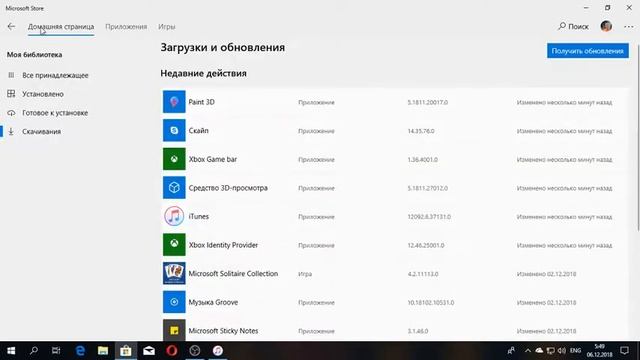Select Все принадлежащее in library
This screenshot has height=360, width=640.
tap(56, 76)
